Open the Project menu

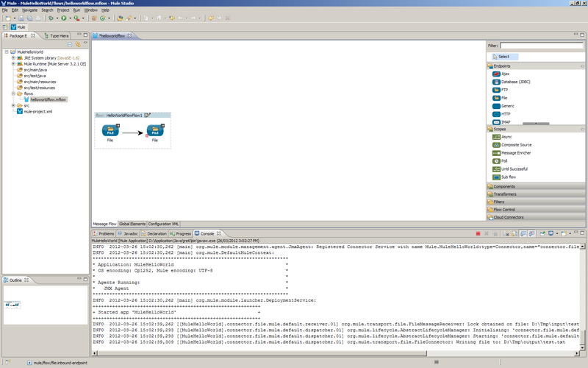[63, 10]
